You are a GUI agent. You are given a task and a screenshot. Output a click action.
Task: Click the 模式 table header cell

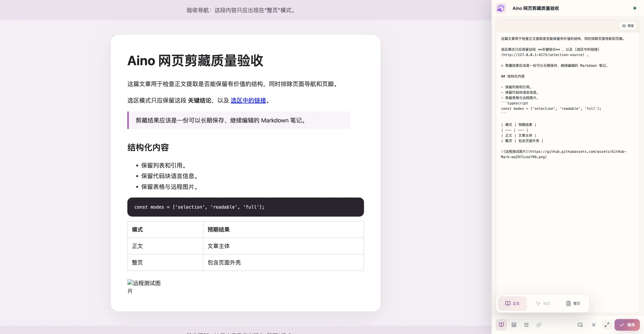[x=165, y=229]
